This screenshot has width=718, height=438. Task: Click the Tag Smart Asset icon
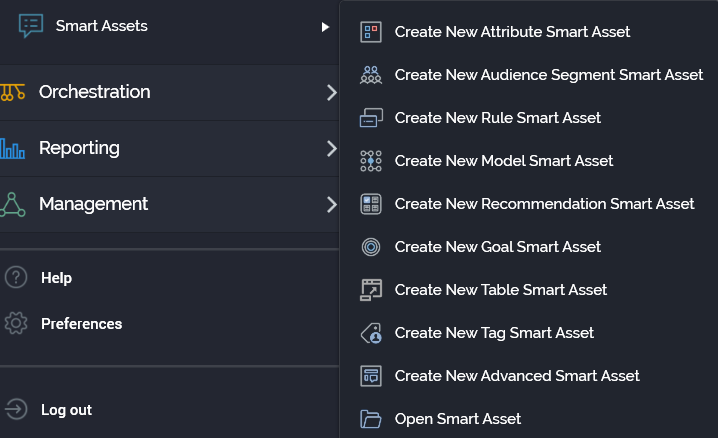tap(371, 333)
